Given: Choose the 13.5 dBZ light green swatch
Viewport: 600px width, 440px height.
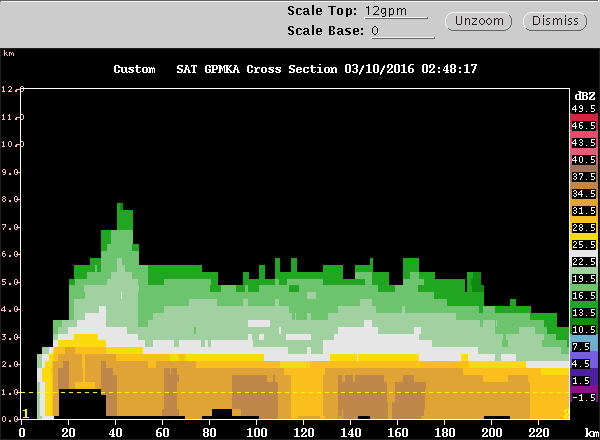Looking at the screenshot, I should click(583, 313).
